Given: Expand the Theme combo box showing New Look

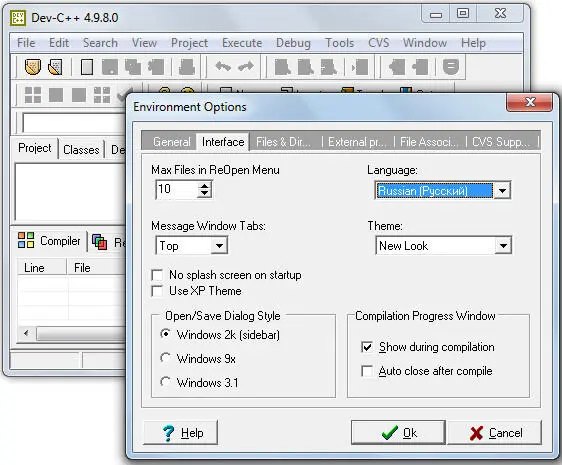Looking at the screenshot, I should 503,246.
